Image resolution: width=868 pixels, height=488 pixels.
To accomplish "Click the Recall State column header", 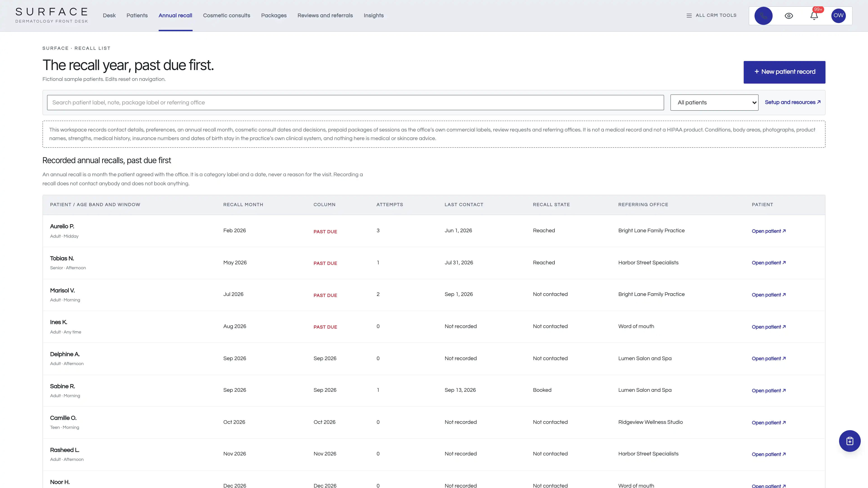I will point(551,204).
